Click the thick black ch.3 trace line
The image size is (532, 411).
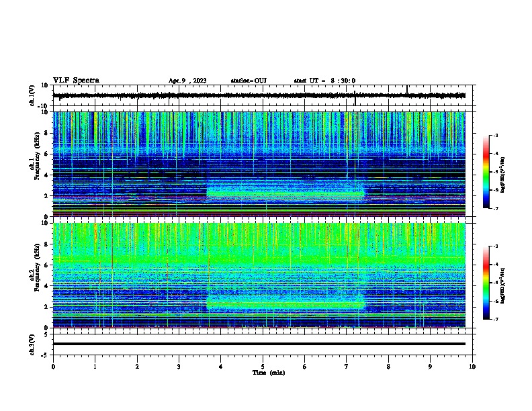[x=259, y=344]
